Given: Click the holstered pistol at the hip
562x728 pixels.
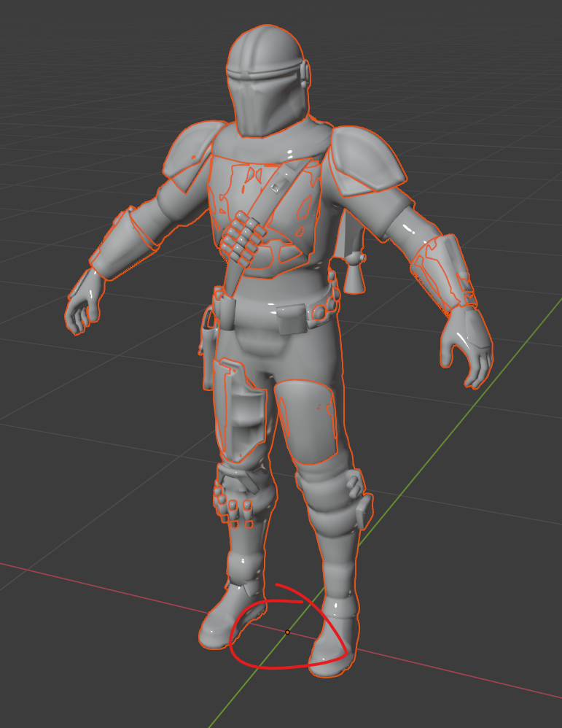Looking at the screenshot, I should pyautogui.click(x=208, y=348).
